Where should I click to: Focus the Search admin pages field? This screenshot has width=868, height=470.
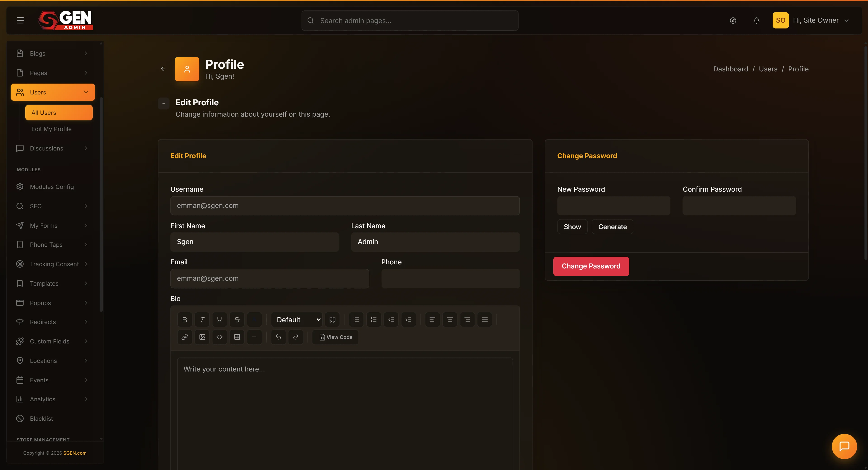pos(410,21)
